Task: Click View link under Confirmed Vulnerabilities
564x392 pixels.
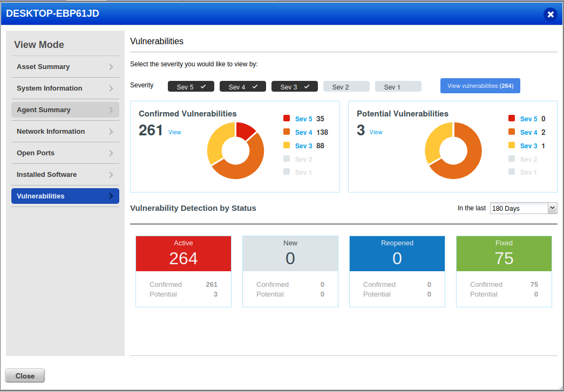Action: (175, 132)
